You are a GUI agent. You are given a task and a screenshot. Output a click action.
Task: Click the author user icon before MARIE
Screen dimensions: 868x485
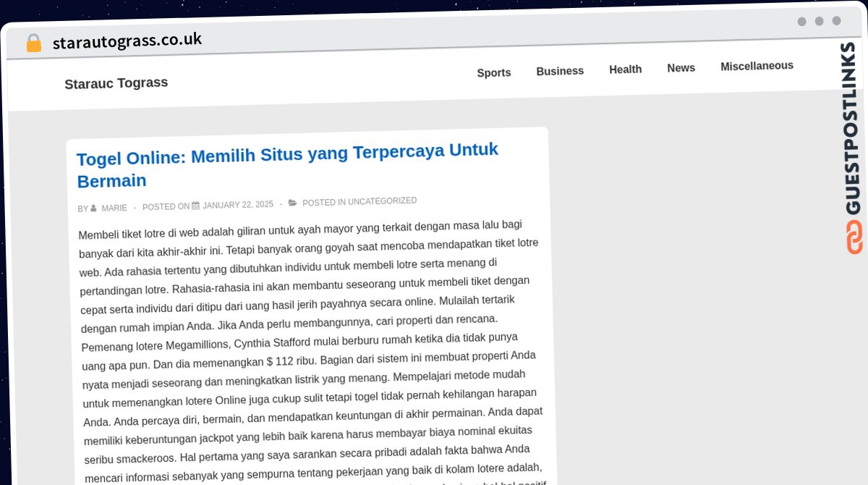pyautogui.click(x=93, y=208)
